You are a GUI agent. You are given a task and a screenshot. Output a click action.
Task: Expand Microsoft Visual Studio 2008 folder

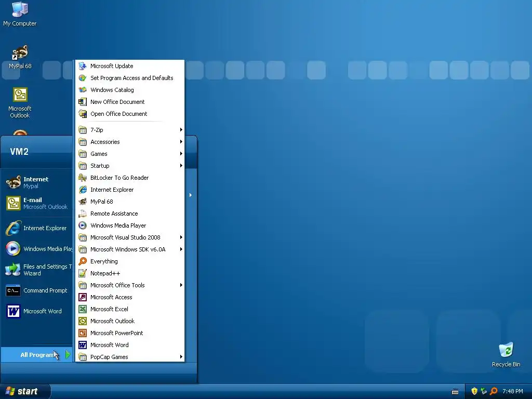point(129,237)
